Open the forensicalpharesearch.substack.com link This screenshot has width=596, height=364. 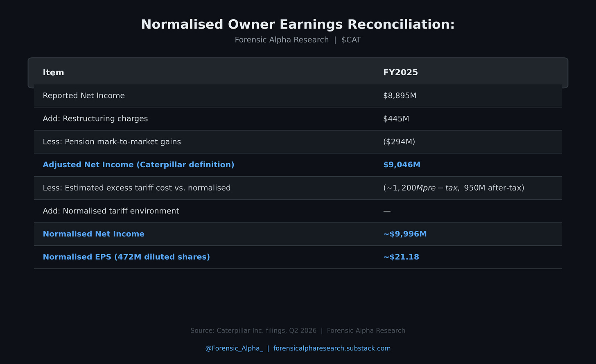pyautogui.click(x=332, y=348)
